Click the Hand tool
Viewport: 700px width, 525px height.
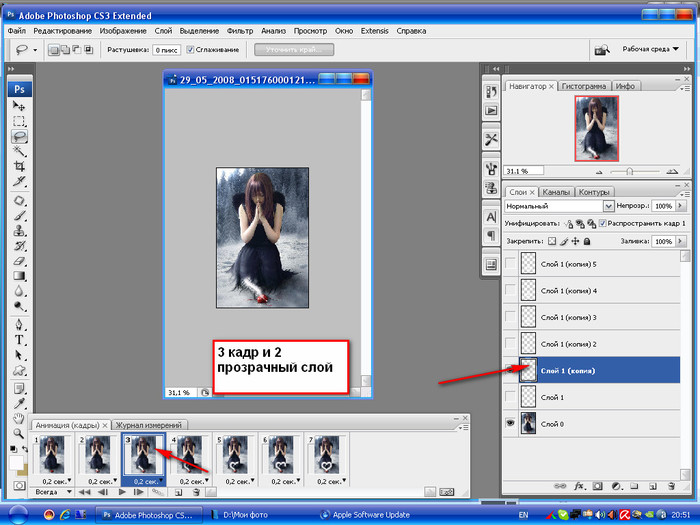point(19,416)
